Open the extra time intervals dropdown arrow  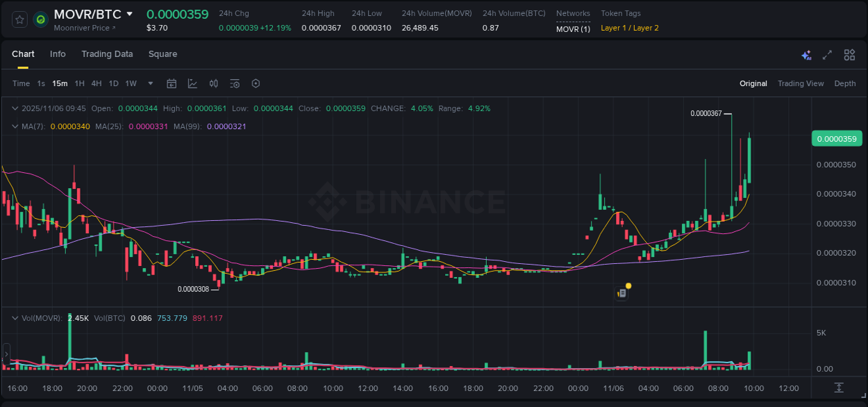click(150, 83)
